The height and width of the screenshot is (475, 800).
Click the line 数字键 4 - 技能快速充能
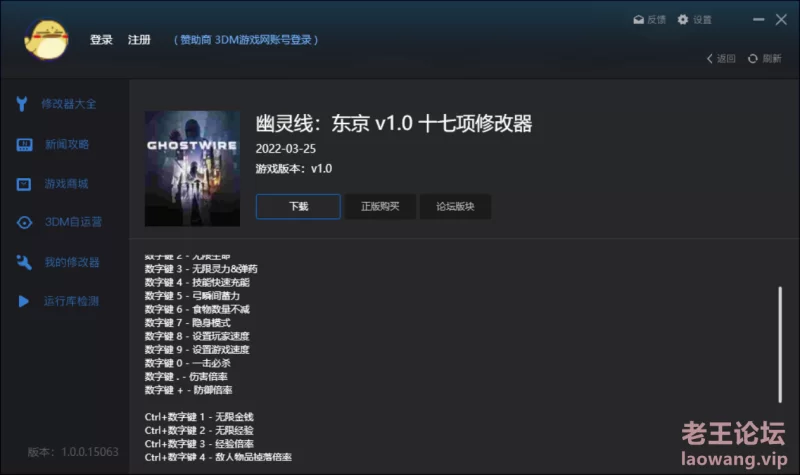[x=197, y=282]
